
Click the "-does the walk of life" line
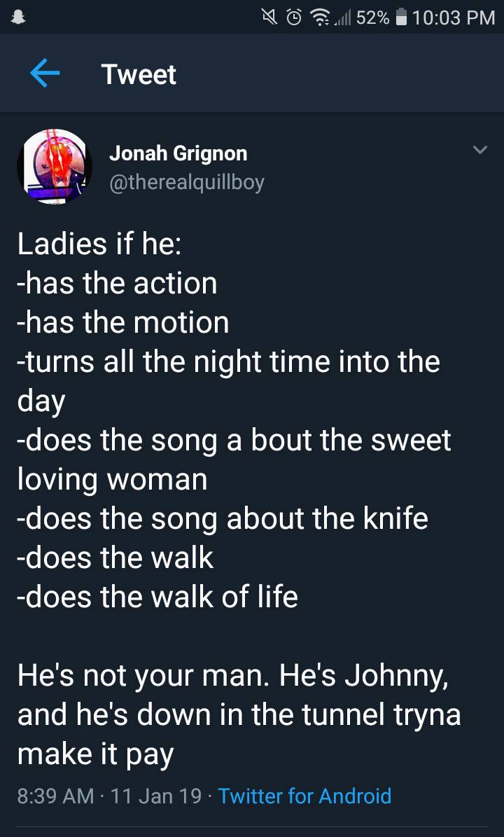[x=158, y=597]
